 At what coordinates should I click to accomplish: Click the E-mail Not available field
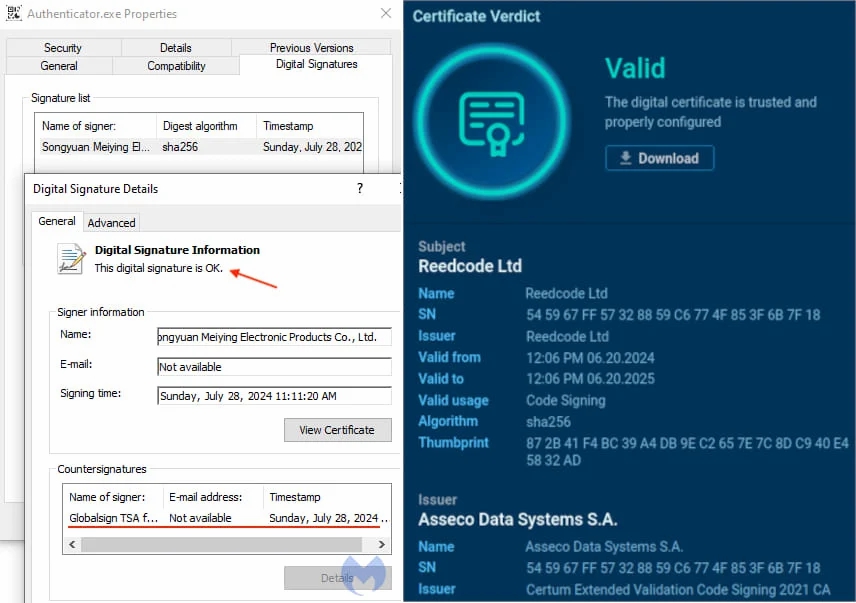click(274, 367)
